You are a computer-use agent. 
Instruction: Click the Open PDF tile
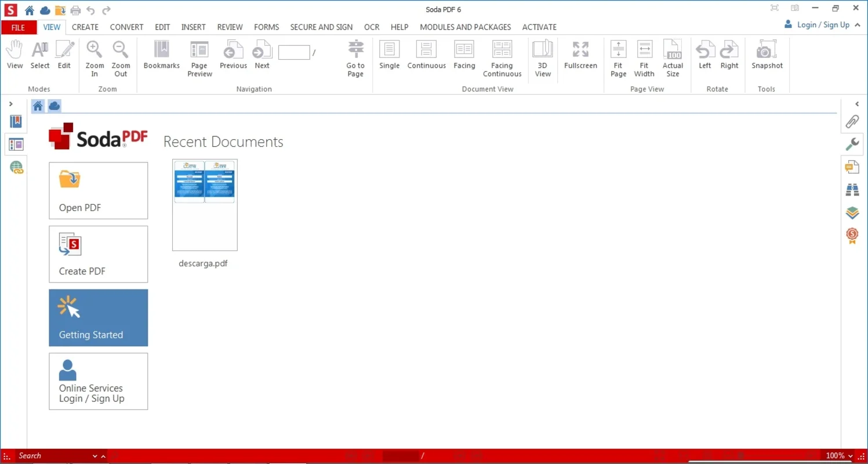[x=99, y=191]
